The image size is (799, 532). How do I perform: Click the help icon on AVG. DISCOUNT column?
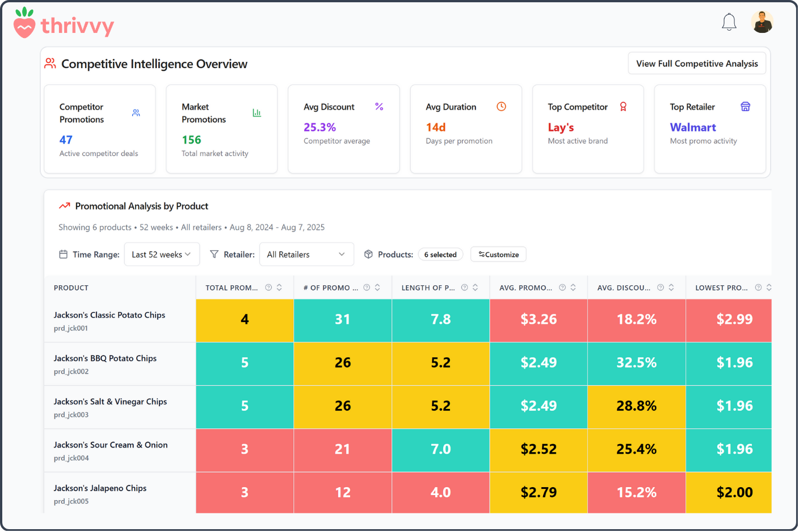[x=660, y=288]
